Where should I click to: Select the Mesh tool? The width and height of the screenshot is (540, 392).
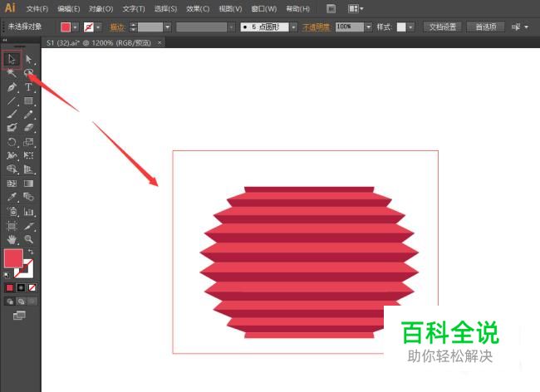12,183
